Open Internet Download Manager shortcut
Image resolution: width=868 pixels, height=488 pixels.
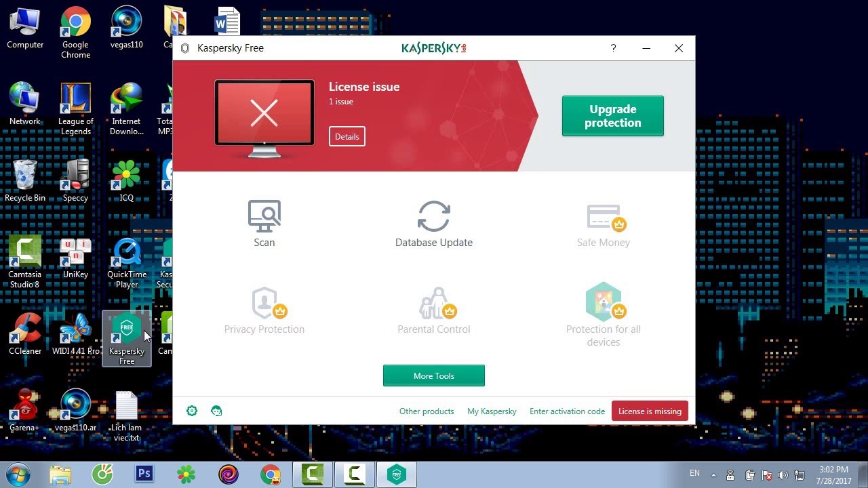126,109
